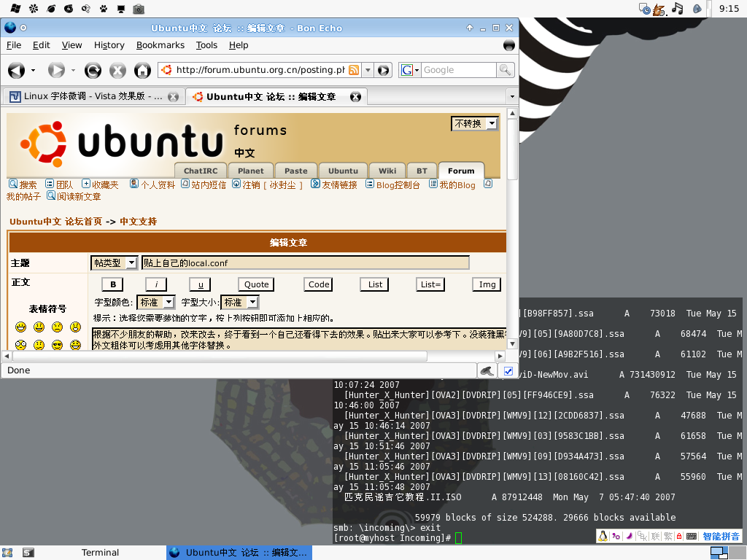747x560 pixels.
Task: Open the 帖类型 post type dropdown
Action: coord(115,262)
